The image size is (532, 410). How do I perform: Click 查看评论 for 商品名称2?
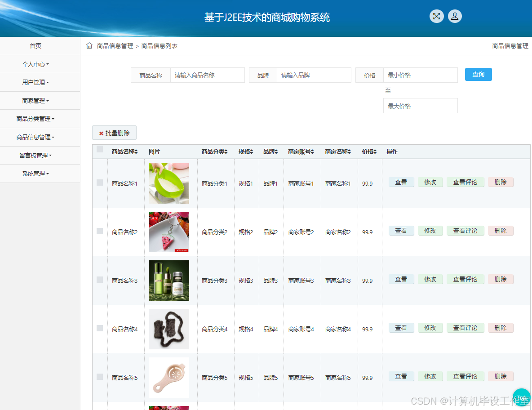pyautogui.click(x=465, y=231)
